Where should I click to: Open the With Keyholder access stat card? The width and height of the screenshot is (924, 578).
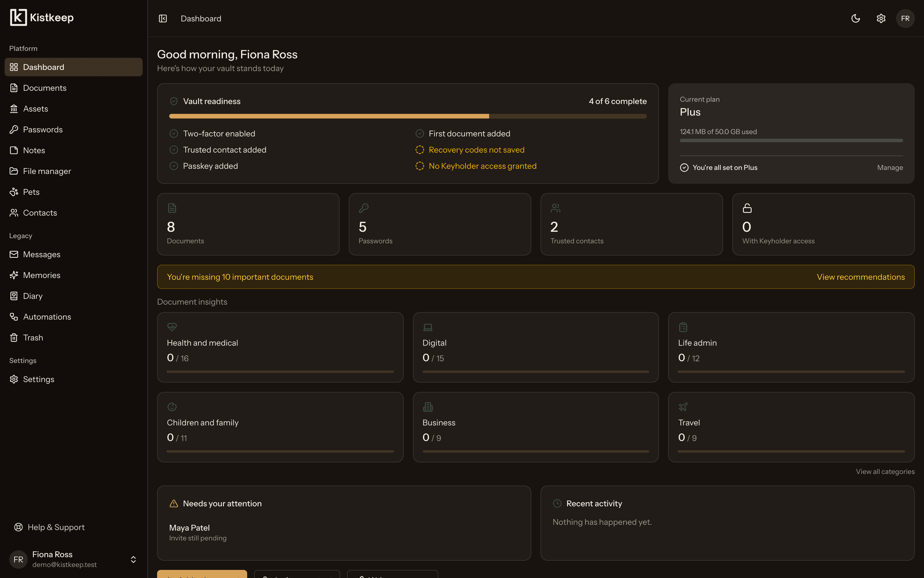tap(823, 224)
